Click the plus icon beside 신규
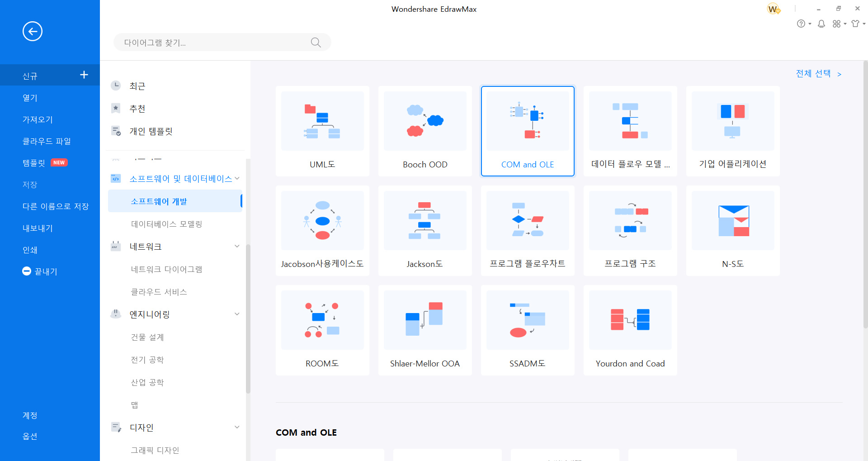The width and height of the screenshot is (868, 461). click(x=84, y=75)
